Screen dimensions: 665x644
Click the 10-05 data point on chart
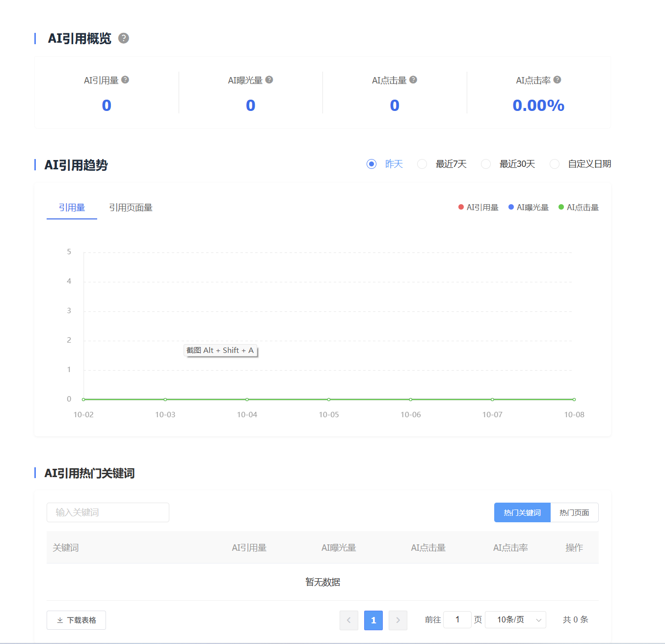[x=329, y=400]
